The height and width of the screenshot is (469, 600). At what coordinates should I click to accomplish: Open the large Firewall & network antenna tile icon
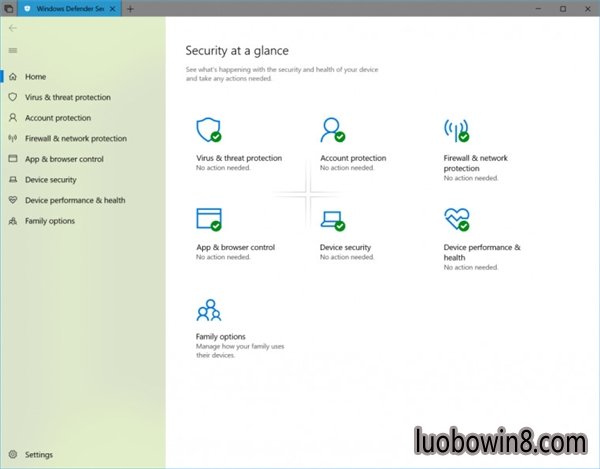[457, 130]
